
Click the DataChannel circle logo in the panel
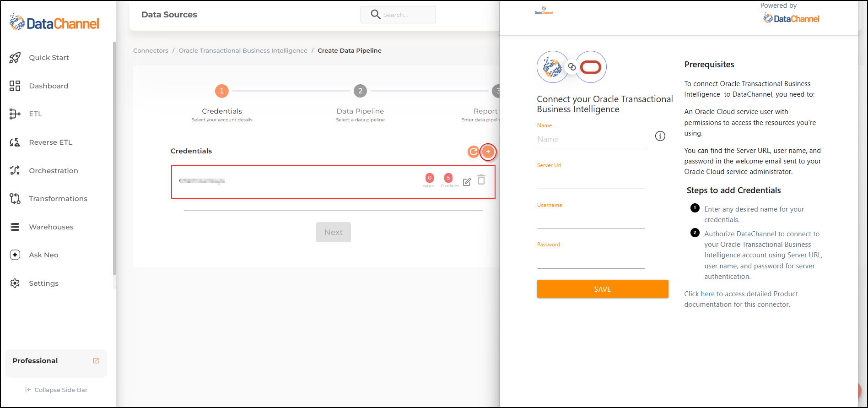(553, 67)
